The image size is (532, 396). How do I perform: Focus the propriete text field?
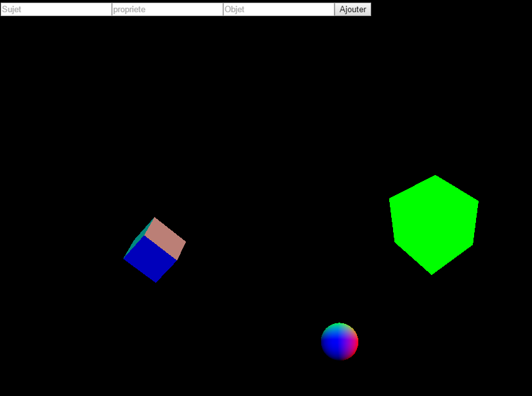(x=168, y=10)
